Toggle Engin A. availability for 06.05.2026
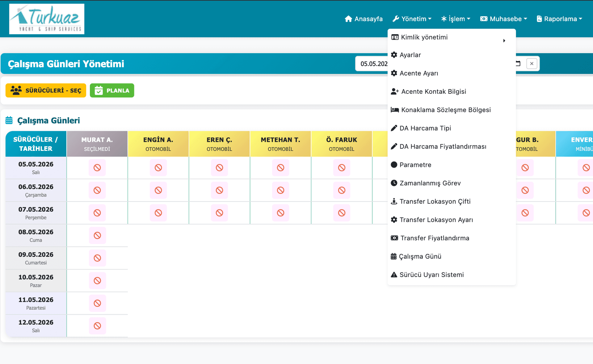The image size is (593, 364). pos(158,190)
